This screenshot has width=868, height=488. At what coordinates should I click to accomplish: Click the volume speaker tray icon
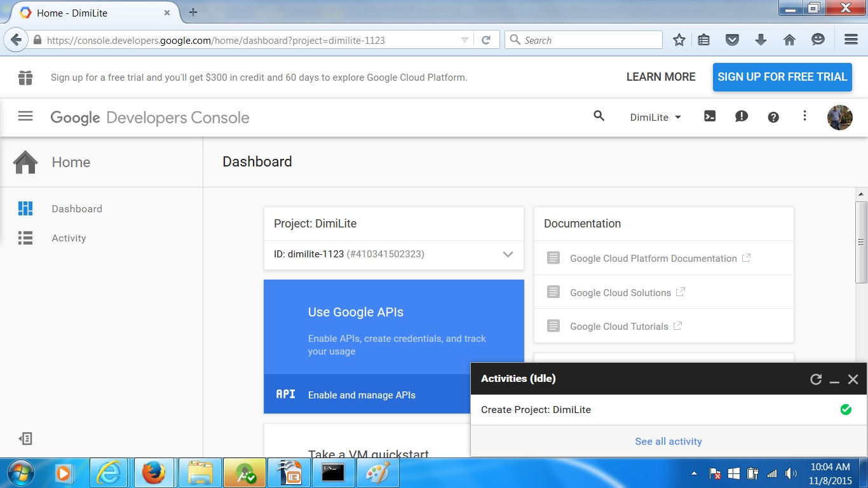click(x=791, y=473)
